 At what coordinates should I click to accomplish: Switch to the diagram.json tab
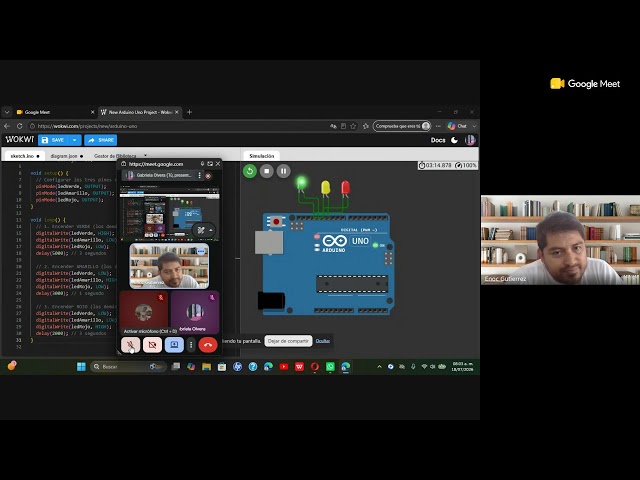pyautogui.click(x=64, y=156)
